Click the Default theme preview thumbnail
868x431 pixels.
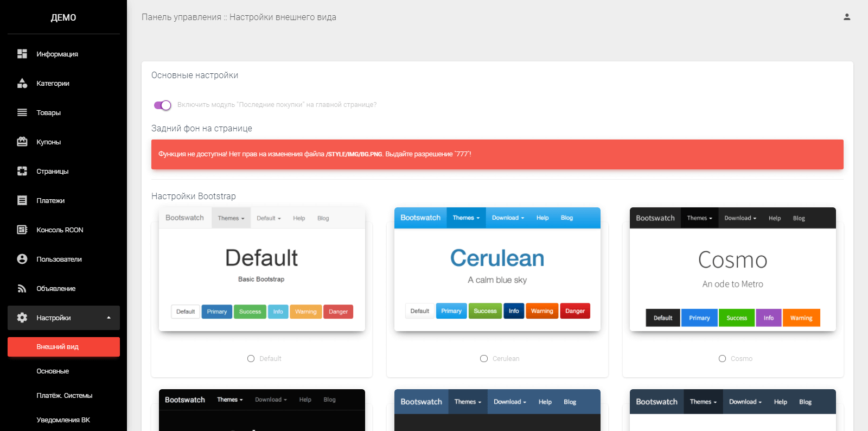pyautogui.click(x=262, y=269)
